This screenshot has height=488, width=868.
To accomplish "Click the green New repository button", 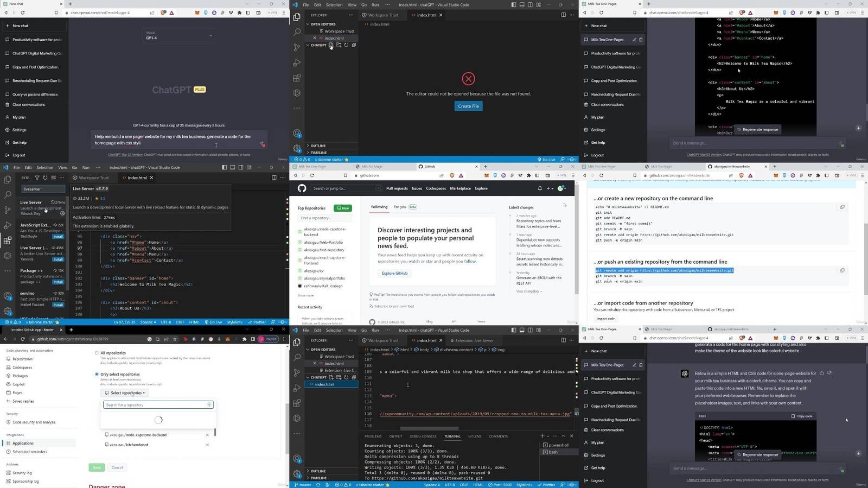I will tap(343, 208).
